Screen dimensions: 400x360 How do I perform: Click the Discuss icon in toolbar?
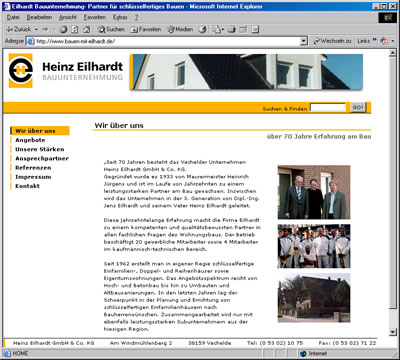(x=255, y=29)
